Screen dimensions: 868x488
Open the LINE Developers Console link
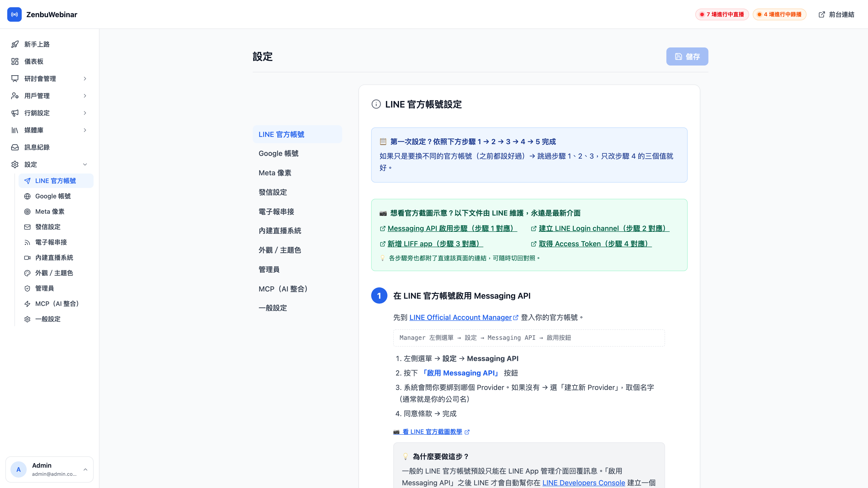584,483
